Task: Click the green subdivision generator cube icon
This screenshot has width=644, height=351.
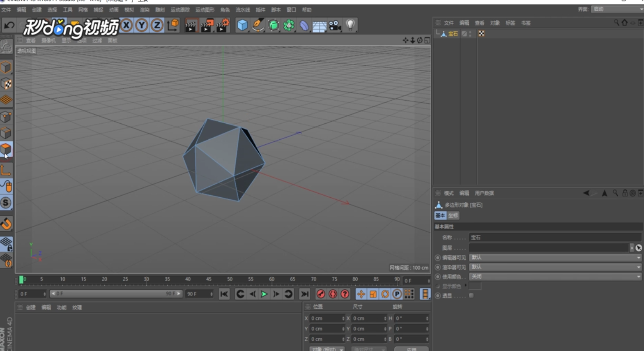Action: (x=273, y=25)
